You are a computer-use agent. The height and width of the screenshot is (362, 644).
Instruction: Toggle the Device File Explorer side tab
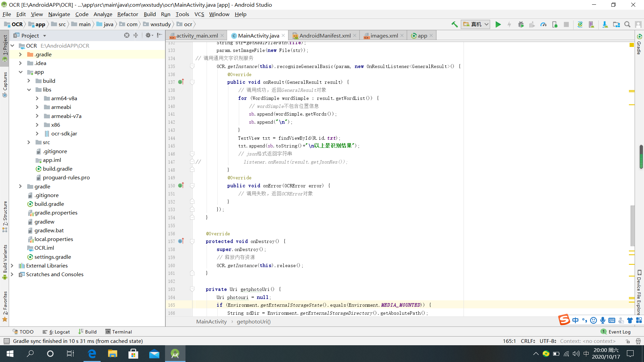click(x=639, y=293)
